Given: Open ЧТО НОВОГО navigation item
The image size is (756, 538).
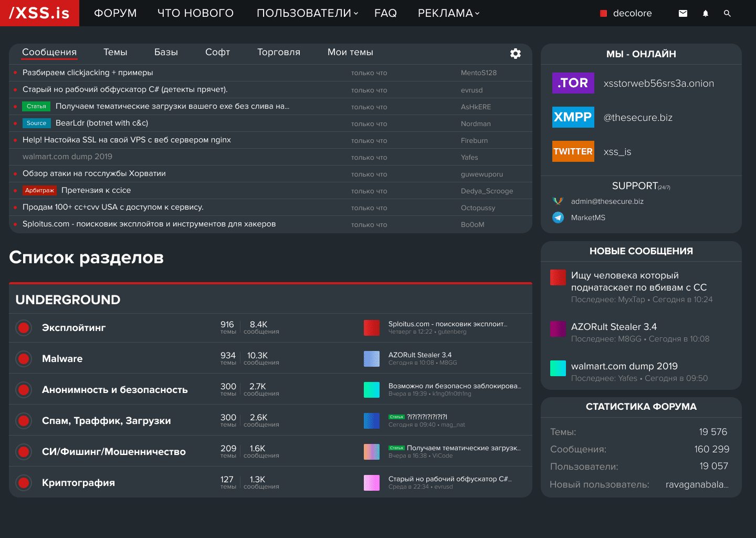Looking at the screenshot, I should coord(196,13).
